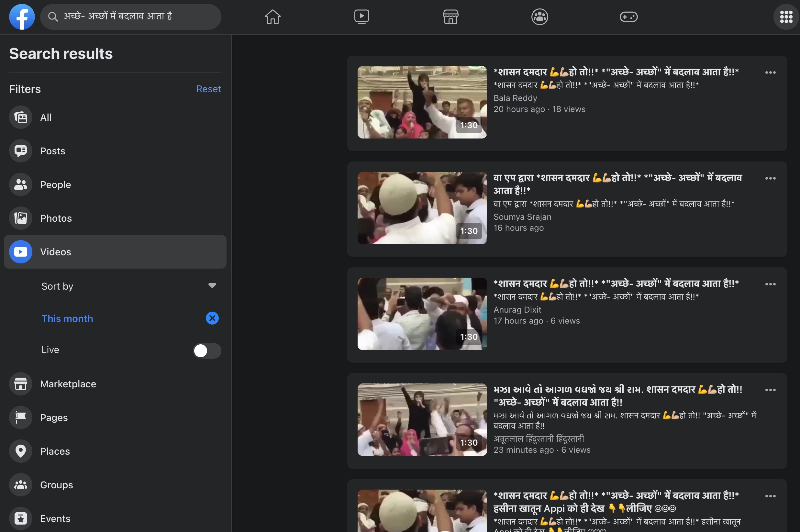The image size is (800, 532).
Task: Focus the Facebook search field
Action: (x=131, y=17)
